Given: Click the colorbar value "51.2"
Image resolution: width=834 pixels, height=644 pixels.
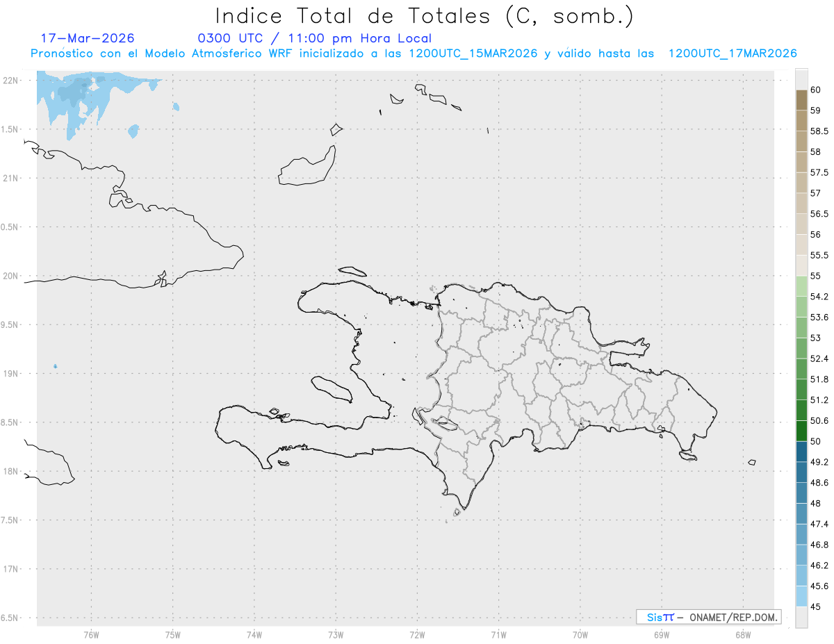Looking at the screenshot, I should (x=819, y=400).
